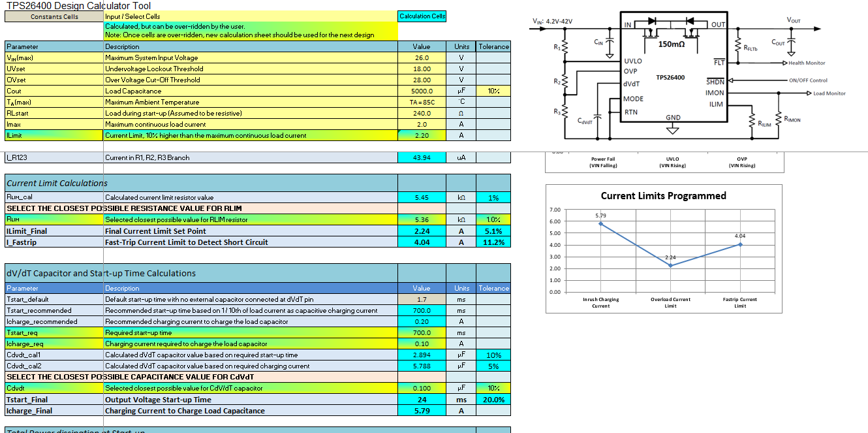Select the Maximum System Input Voltage description

tap(251, 57)
